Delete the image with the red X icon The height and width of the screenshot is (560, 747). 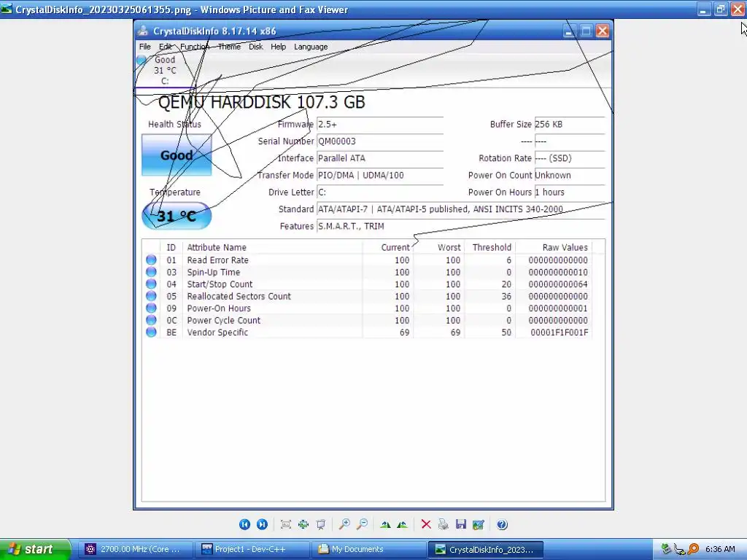(426, 524)
